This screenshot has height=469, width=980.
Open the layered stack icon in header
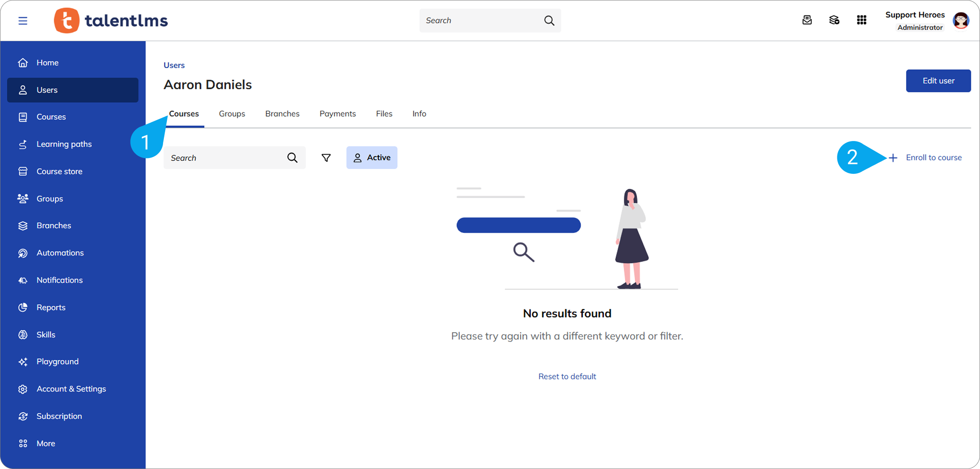pos(834,20)
